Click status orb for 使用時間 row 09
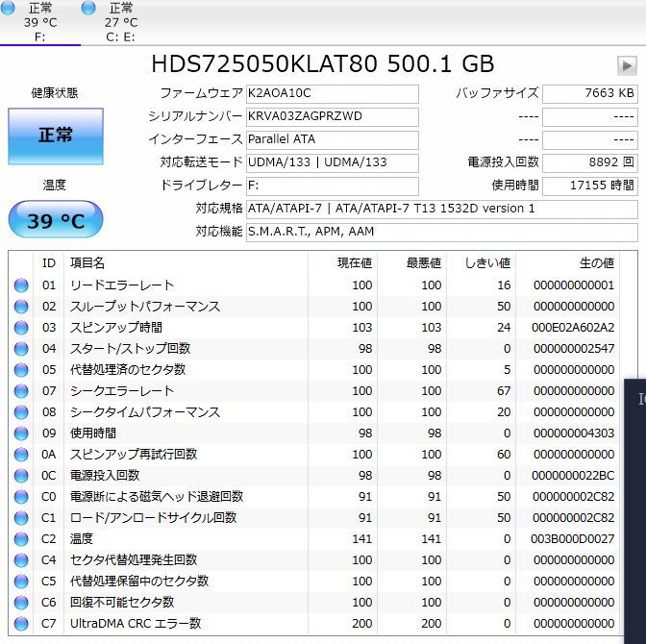Screen dimensions: 646x644 click(x=21, y=433)
